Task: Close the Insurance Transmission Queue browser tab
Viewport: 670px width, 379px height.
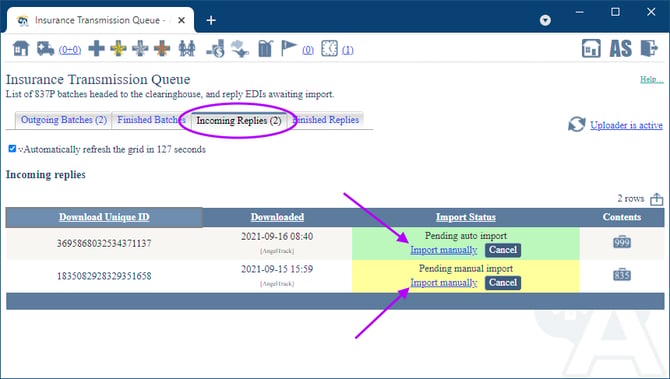Action: coord(181,20)
